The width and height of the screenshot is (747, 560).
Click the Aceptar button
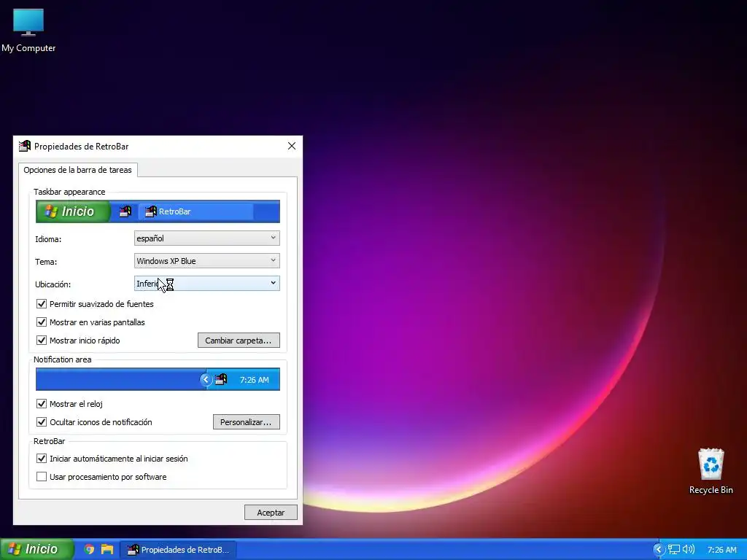(x=271, y=513)
